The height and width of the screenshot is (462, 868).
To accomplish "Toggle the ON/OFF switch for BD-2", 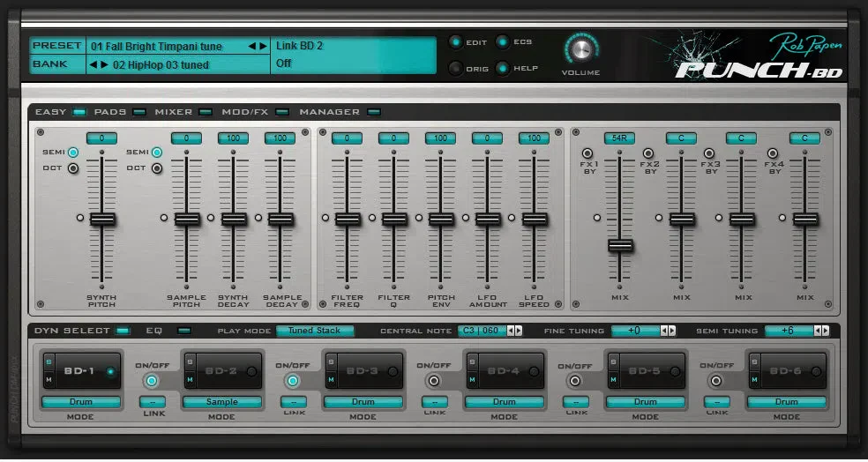I will (151, 381).
